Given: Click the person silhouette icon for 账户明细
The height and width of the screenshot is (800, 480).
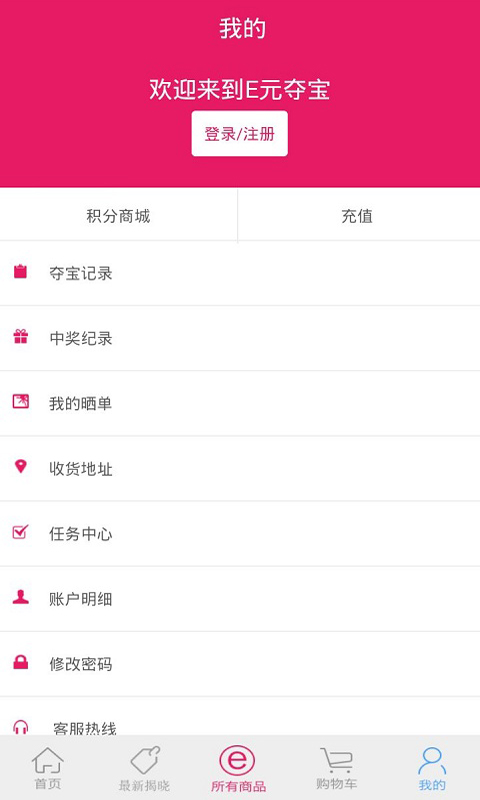Looking at the screenshot, I should 20,597.
